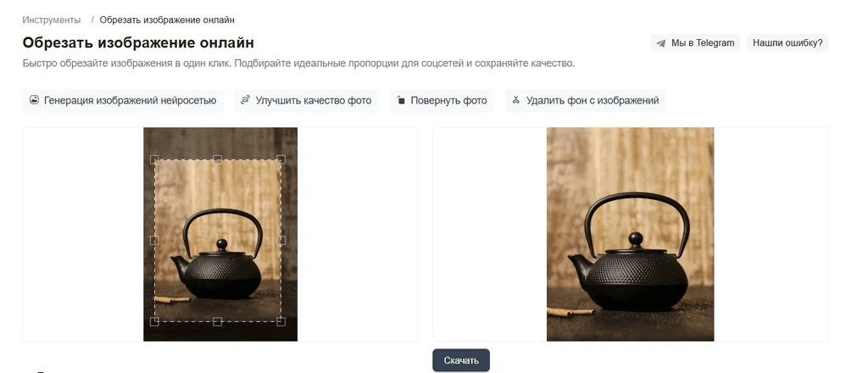Click the right-middle crop edge handle

[x=281, y=240]
